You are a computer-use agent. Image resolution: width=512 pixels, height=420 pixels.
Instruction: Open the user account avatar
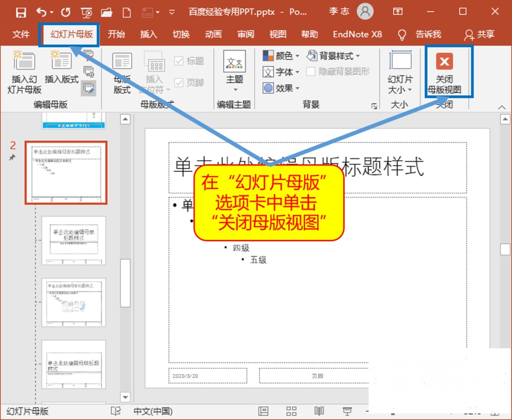365,12
